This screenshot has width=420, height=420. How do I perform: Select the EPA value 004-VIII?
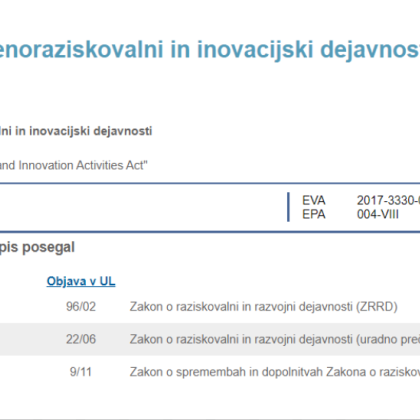click(378, 214)
